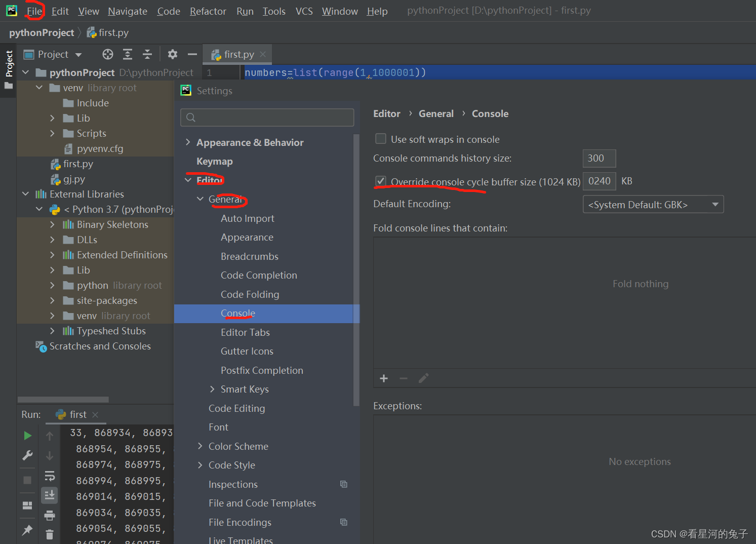Viewport: 756px width, 544px height.
Task: Open File and Code Templates settings
Action: [262, 503]
